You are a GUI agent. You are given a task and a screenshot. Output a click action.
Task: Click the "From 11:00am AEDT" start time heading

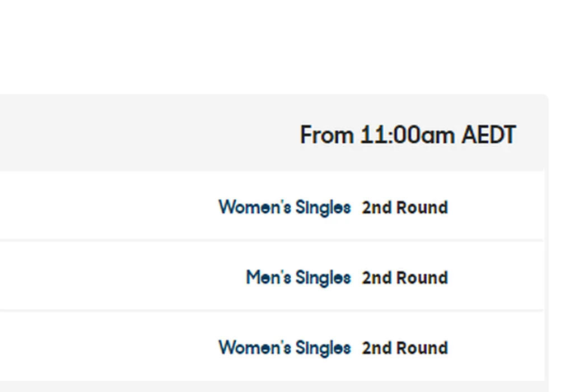click(x=408, y=136)
